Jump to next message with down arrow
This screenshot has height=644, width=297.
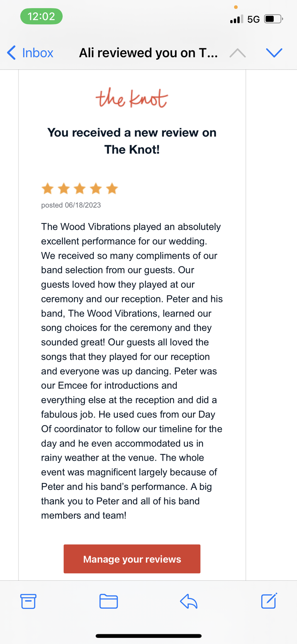point(274,53)
